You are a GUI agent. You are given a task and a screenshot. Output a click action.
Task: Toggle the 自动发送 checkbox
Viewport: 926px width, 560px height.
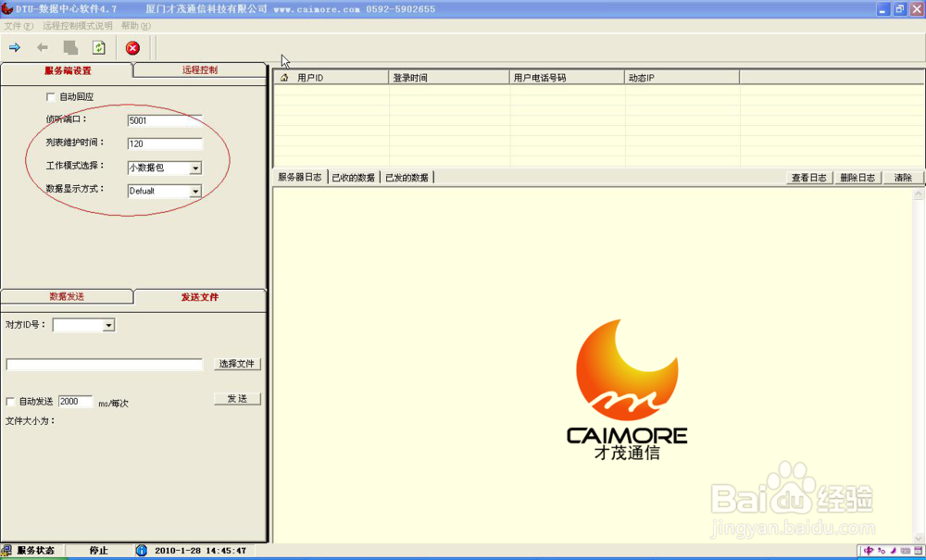point(10,402)
